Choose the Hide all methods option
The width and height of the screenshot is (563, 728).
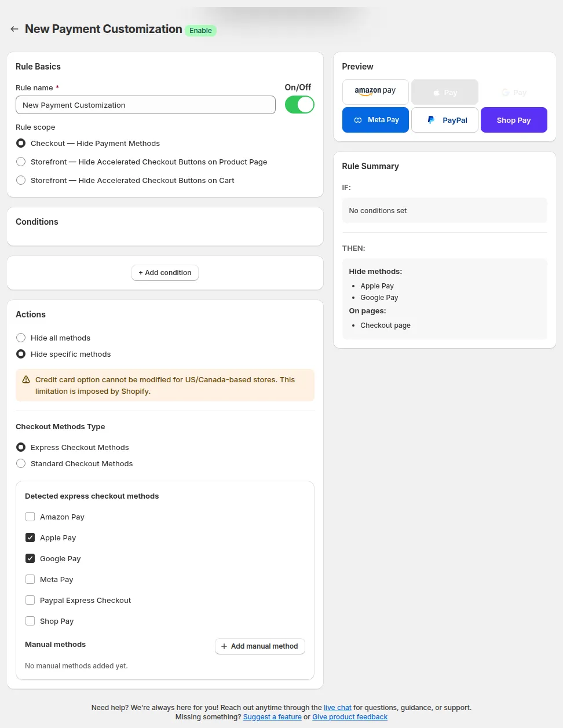[21, 338]
